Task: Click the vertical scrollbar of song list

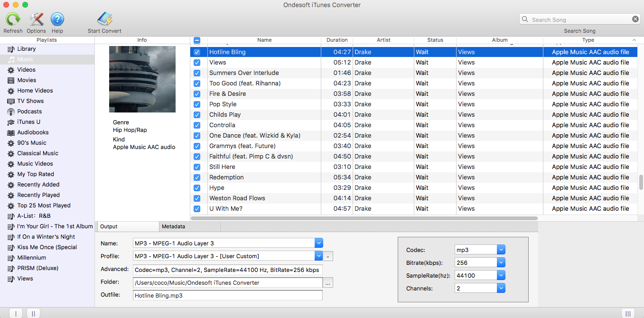Action: (x=641, y=182)
